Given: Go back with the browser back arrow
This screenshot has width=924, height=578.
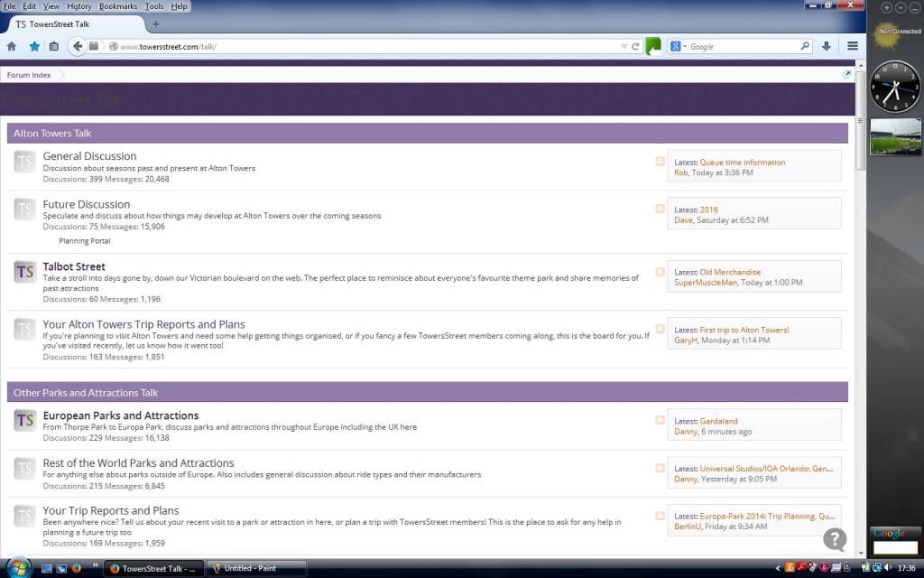Looking at the screenshot, I should (78, 46).
